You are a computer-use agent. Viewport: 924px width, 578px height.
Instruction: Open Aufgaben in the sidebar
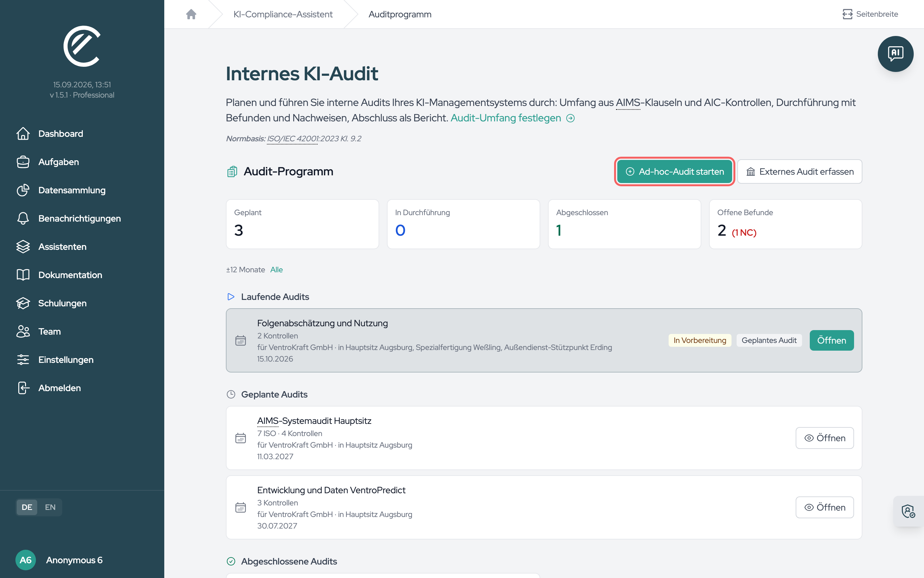click(x=58, y=162)
